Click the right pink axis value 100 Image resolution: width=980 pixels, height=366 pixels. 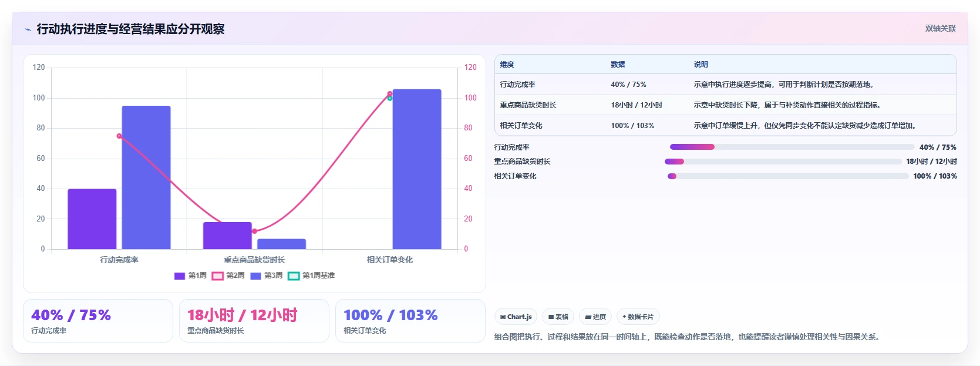(470, 98)
